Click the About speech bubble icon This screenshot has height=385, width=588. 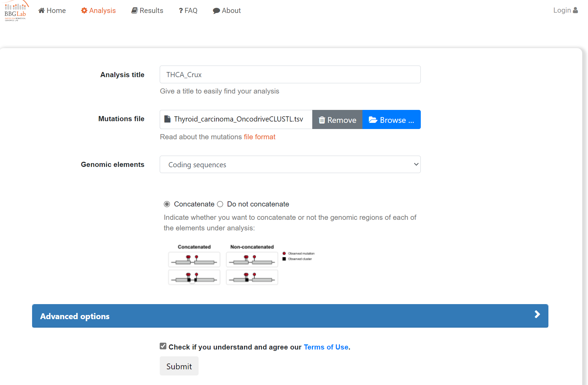[x=216, y=11]
